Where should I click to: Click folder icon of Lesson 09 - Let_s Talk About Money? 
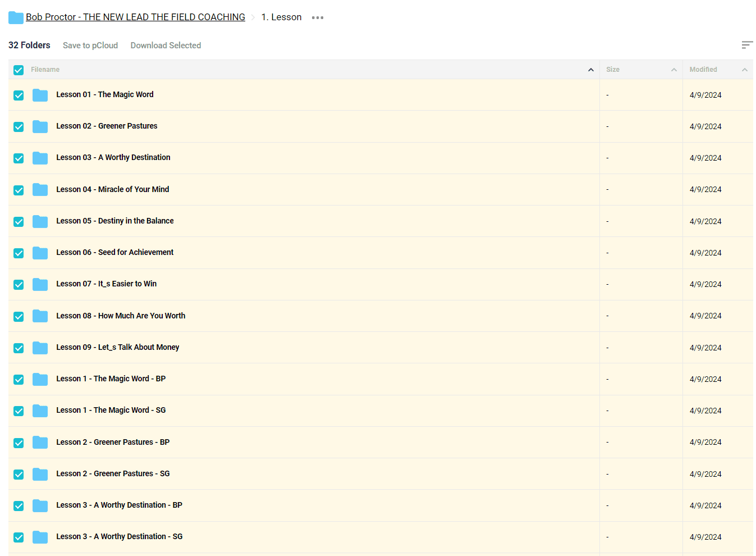coord(40,348)
